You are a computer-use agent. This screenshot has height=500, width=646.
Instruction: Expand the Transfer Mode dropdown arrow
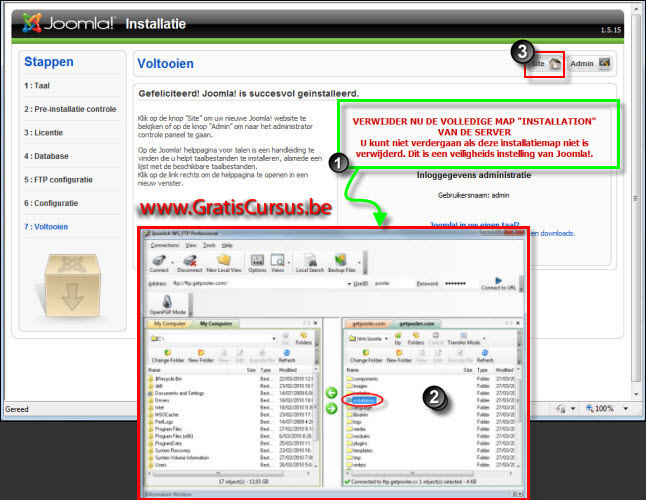(x=484, y=339)
